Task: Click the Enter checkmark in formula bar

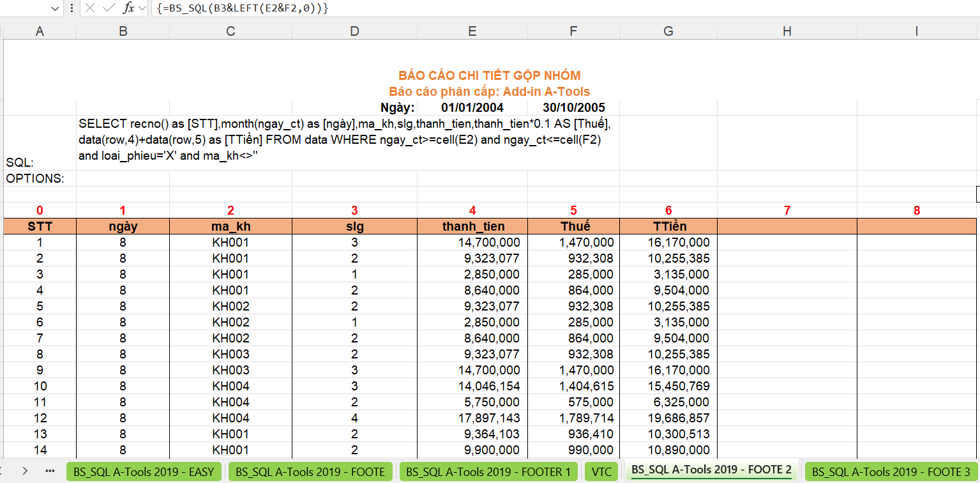Action: click(x=109, y=8)
